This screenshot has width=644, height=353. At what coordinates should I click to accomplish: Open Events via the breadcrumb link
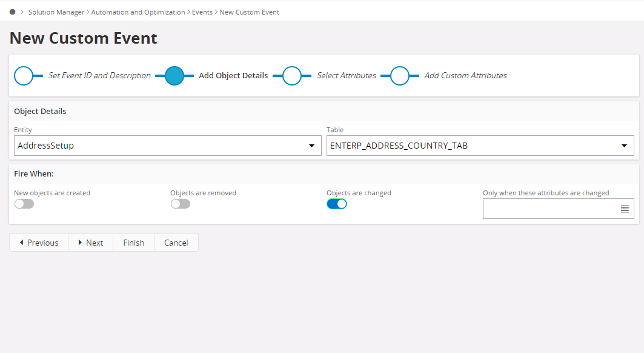tap(202, 12)
